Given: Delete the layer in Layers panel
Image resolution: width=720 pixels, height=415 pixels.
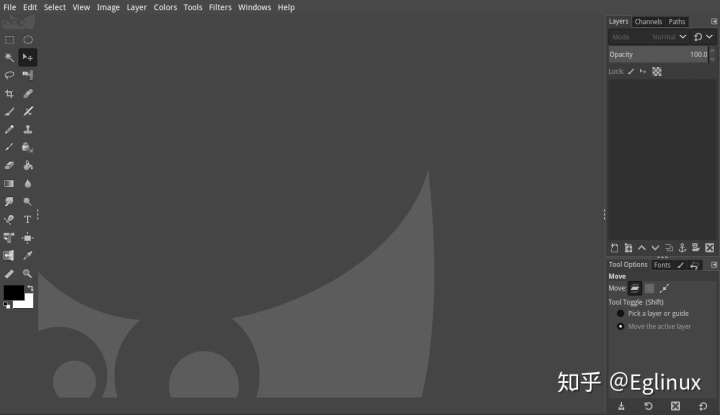Looking at the screenshot, I should point(710,248).
